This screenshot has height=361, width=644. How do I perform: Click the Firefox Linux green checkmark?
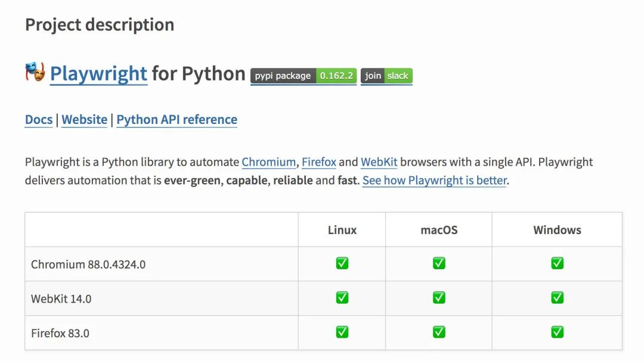coord(342,332)
